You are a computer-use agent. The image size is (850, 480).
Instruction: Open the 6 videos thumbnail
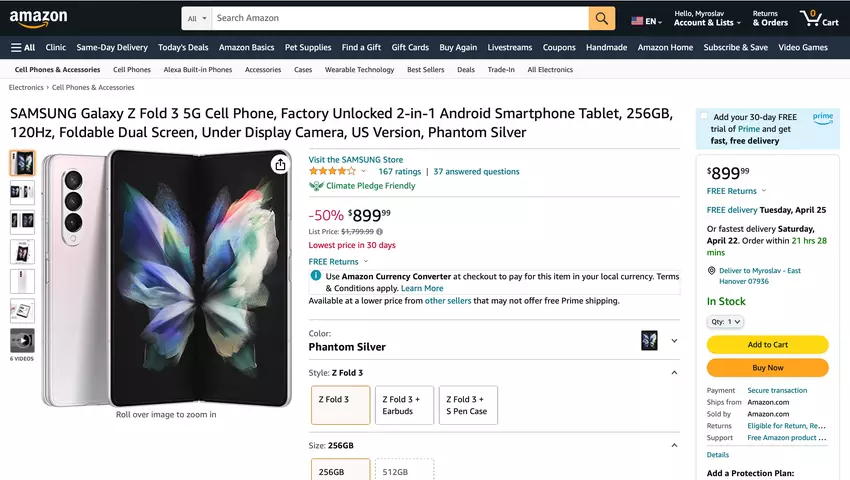point(22,340)
